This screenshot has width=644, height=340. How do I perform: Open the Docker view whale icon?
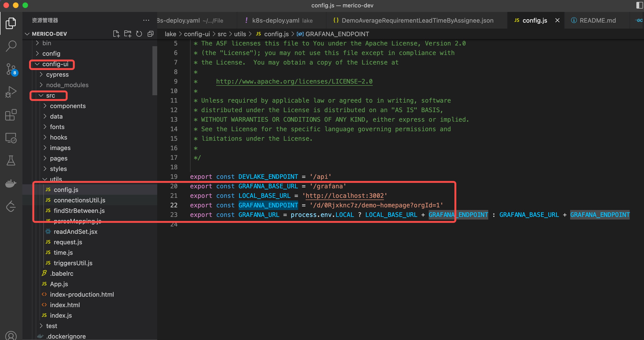coord(11,184)
